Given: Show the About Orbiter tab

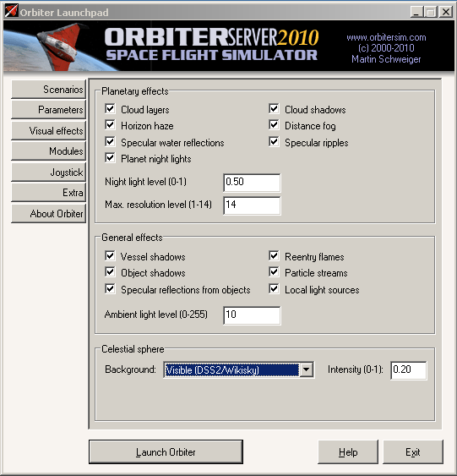Looking at the screenshot, I should (x=48, y=214).
